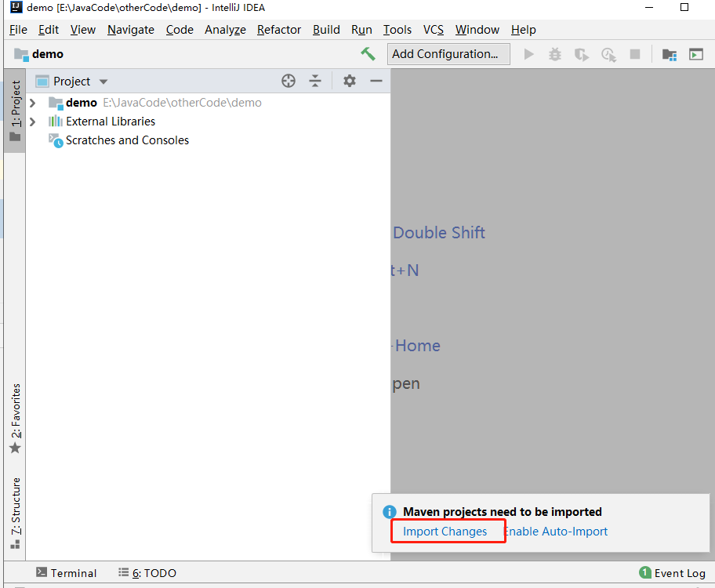Click the Run application icon
Image resolution: width=715 pixels, height=588 pixels.
tap(529, 54)
